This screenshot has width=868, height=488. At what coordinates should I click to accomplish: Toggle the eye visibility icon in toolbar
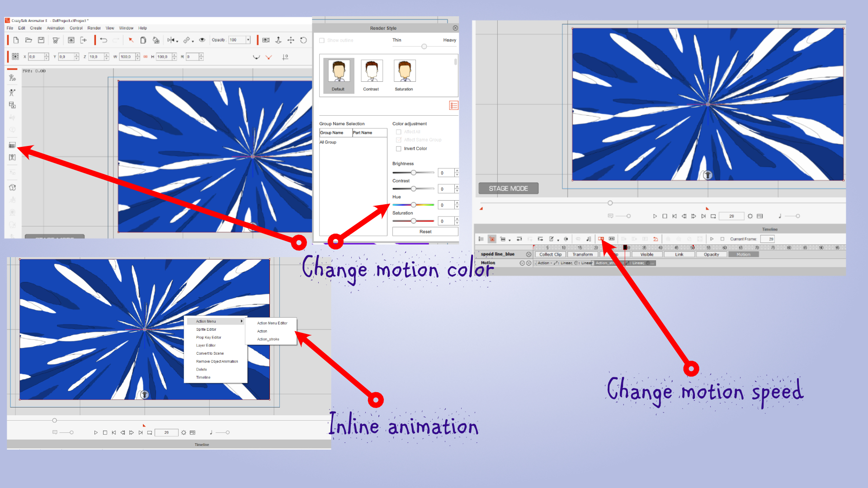[202, 40]
